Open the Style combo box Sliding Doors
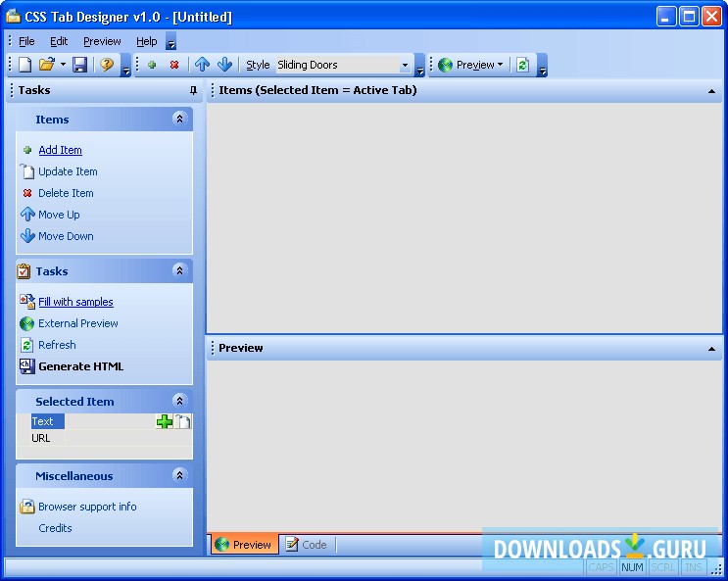 click(x=344, y=65)
